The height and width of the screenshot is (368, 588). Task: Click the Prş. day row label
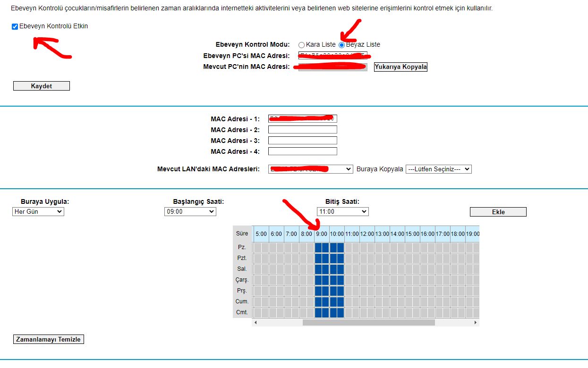(x=242, y=291)
